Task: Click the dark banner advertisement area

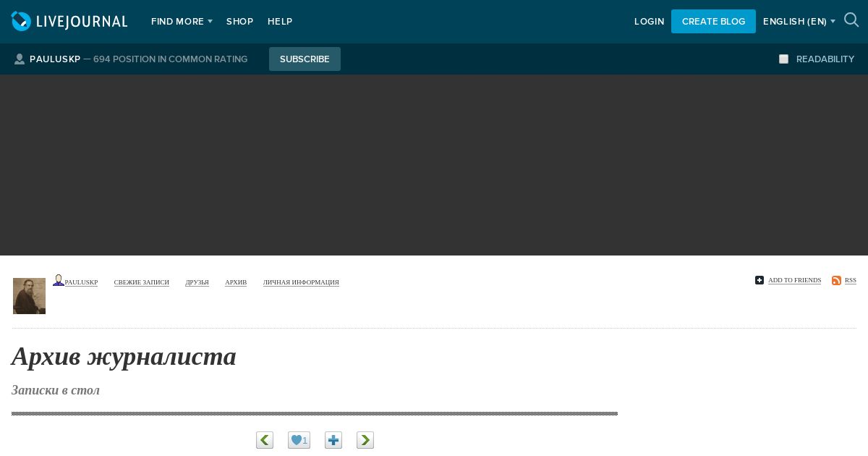Action: tap(434, 165)
